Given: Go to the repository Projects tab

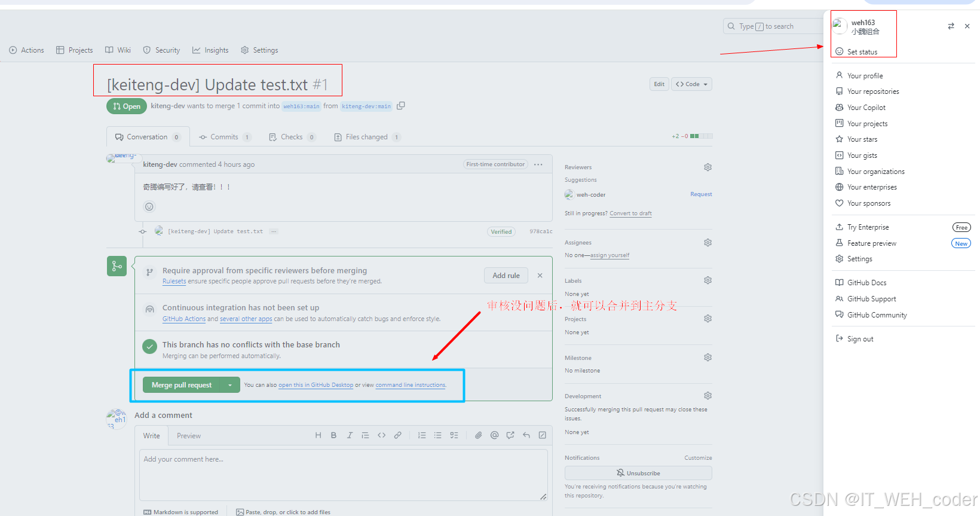Looking at the screenshot, I should point(75,50).
